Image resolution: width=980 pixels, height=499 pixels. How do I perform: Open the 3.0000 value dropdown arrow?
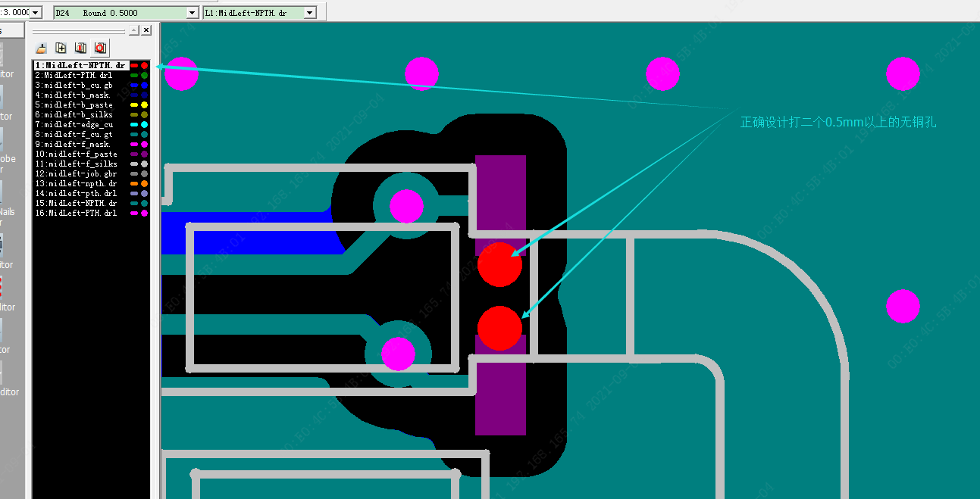click(x=36, y=13)
